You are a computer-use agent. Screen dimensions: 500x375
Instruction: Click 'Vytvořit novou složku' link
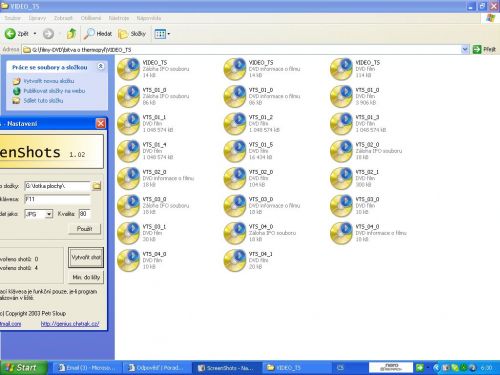[x=49, y=81]
